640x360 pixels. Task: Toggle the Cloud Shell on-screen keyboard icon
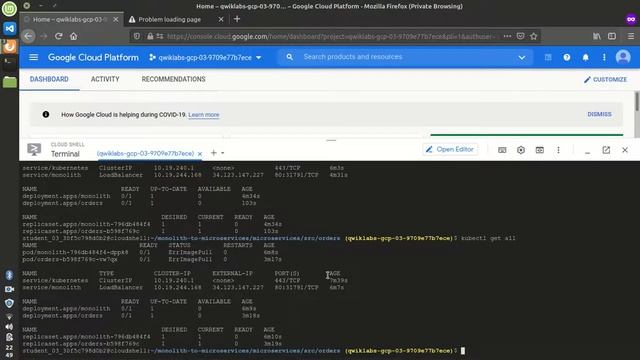[502, 150]
